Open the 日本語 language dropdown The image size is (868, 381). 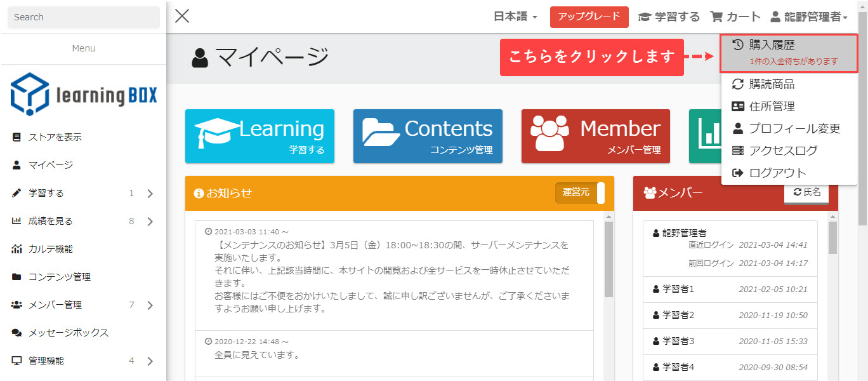pos(515,17)
